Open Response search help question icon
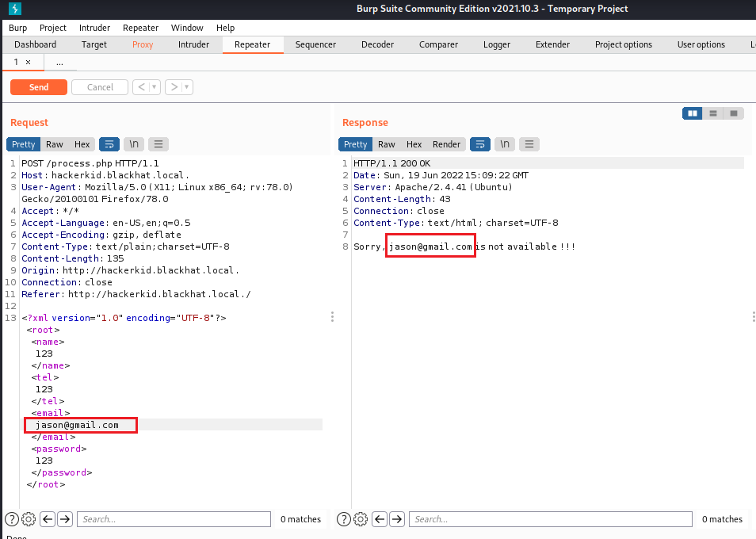Image resolution: width=756 pixels, height=539 pixels. coord(343,519)
